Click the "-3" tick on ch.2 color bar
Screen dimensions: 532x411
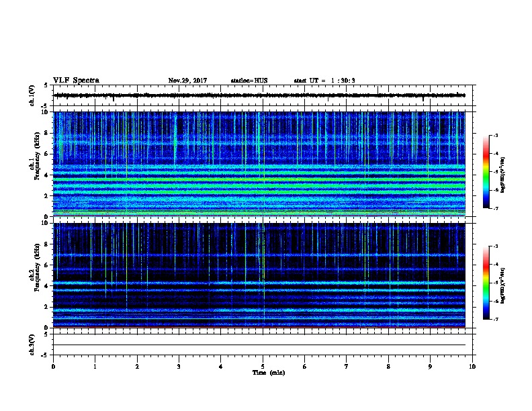tap(496, 246)
